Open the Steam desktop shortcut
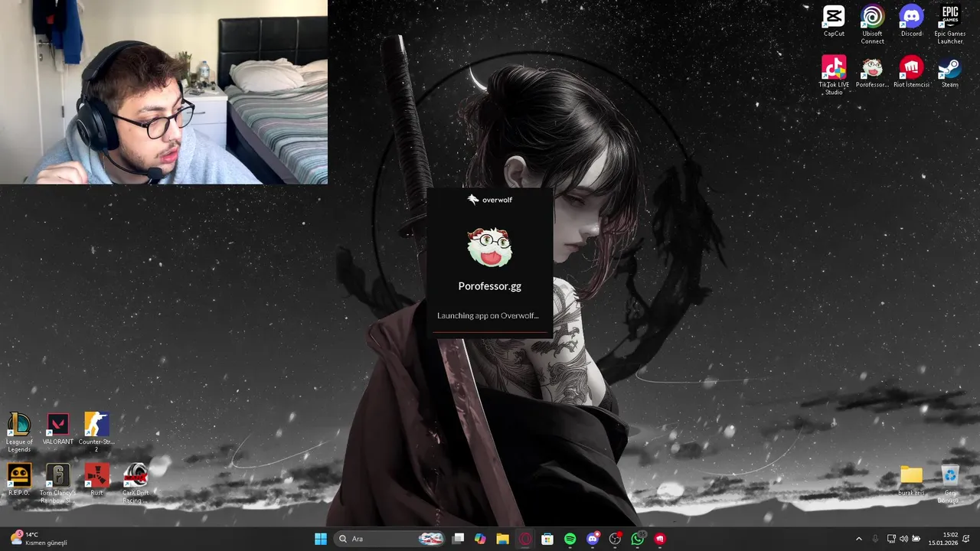The height and width of the screenshot is (551, 980). tap(950, 72)
